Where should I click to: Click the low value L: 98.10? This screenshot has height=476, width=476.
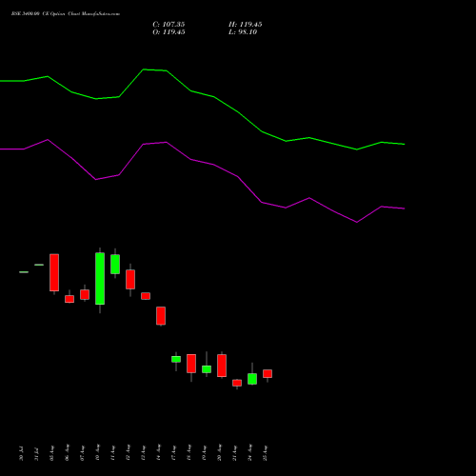243,32
